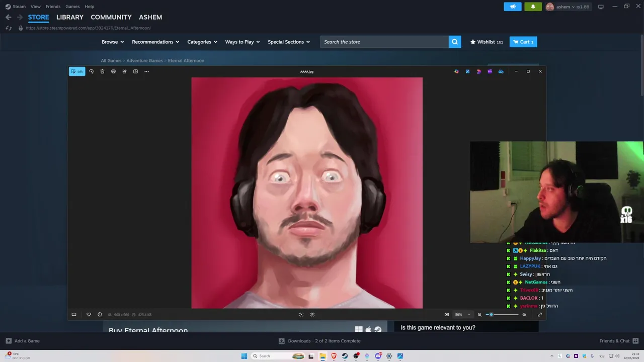Open the Friends menu in Steam
Image resolution: width=644 pixels, height=362 pixels.
(x=53, y=7)
